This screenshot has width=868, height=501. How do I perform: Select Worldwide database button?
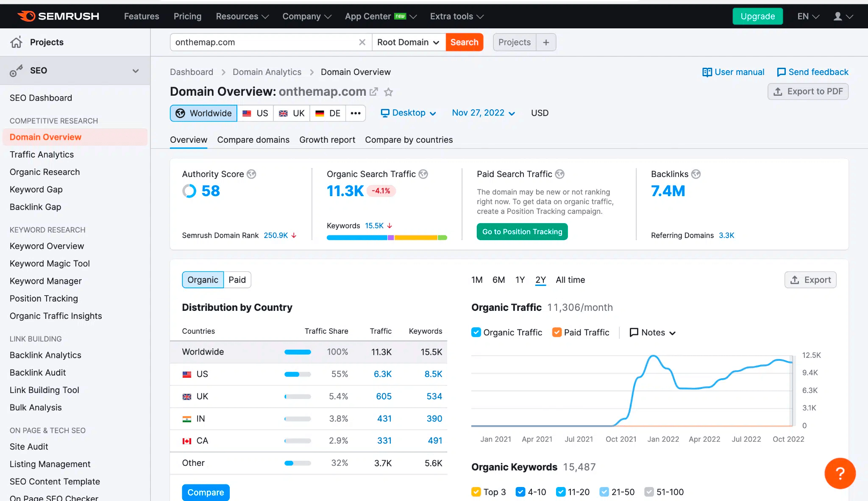point(204,113)
